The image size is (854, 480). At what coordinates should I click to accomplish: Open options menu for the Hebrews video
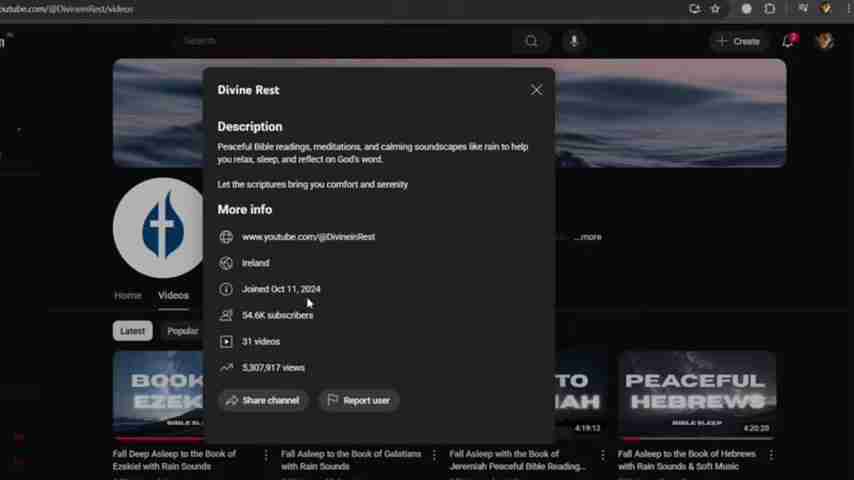pos(771,455)
